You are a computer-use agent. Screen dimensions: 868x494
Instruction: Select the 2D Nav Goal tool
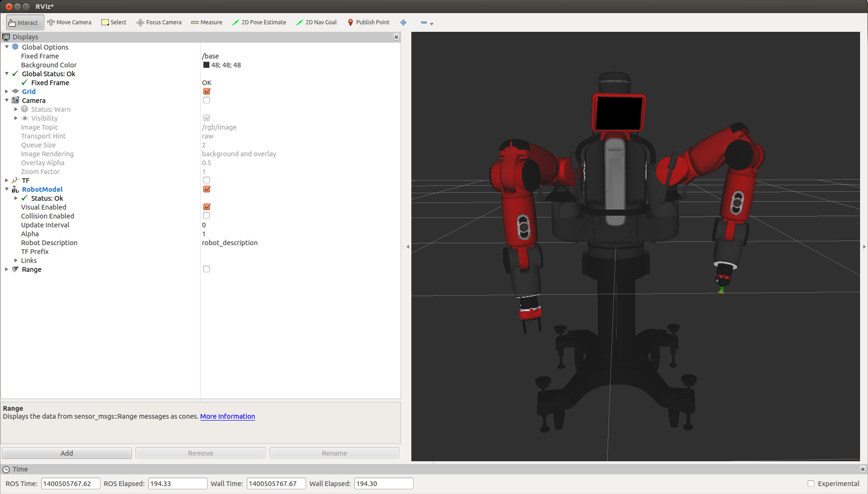coord(316,22)
